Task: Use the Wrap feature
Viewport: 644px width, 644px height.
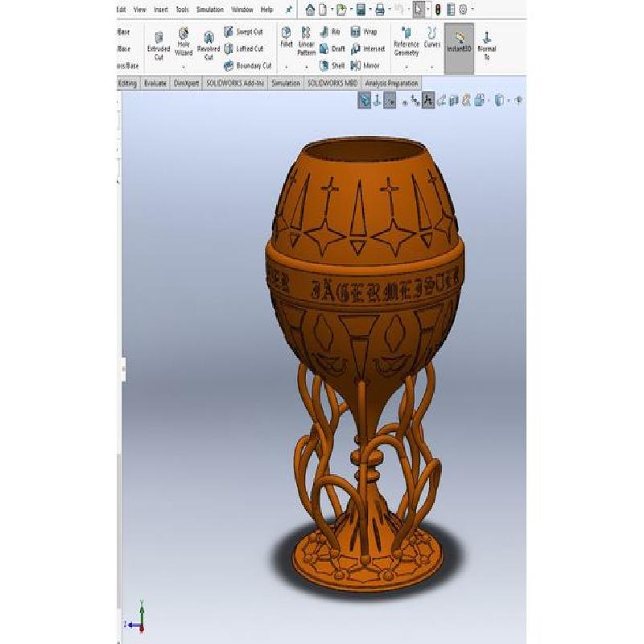Action: (x=364, y=31)
